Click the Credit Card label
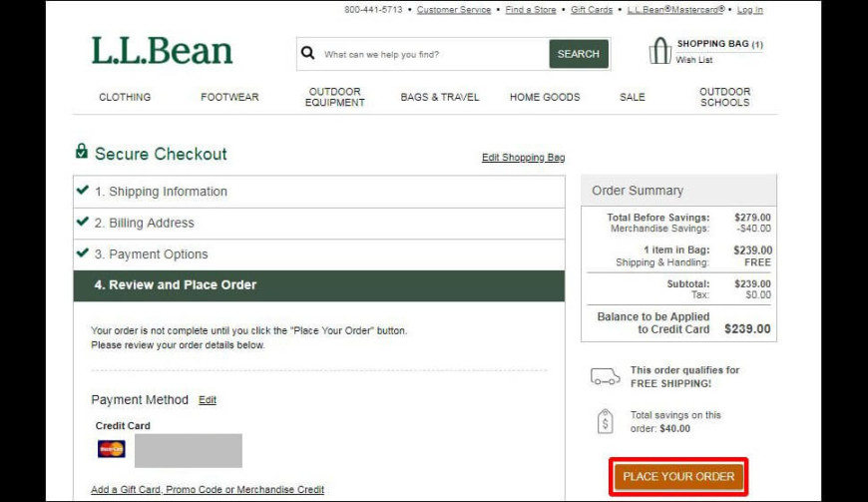The width and height of the screenshot is (868, 502). coord(123,425)
